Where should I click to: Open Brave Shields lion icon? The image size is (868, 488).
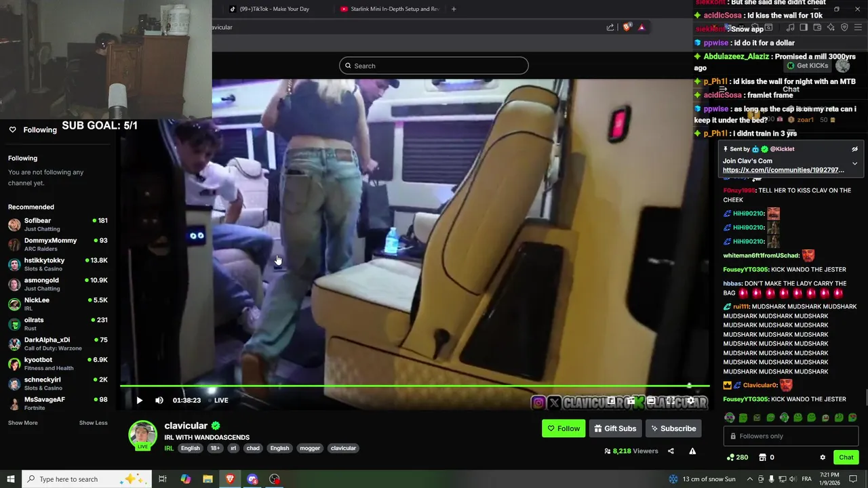click(627, 27)
